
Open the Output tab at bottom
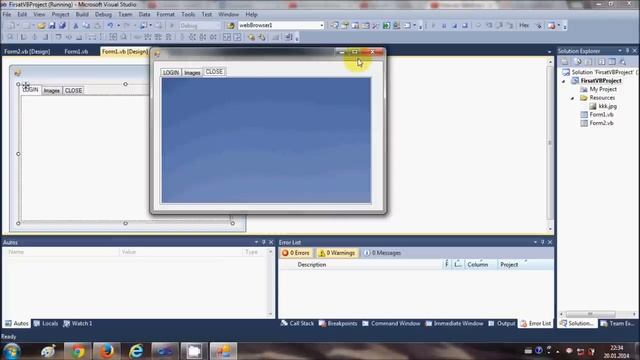[502, 323]
